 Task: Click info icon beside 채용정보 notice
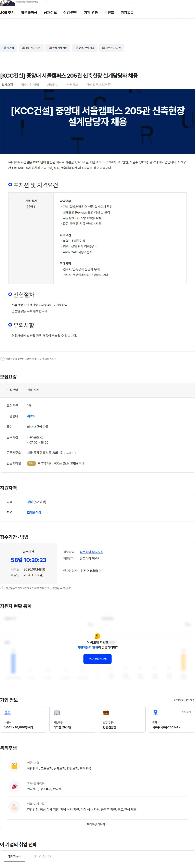2,359
